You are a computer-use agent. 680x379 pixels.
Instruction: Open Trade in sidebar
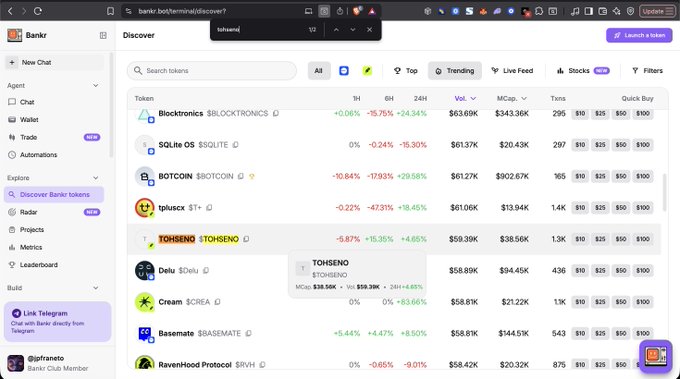29,137
